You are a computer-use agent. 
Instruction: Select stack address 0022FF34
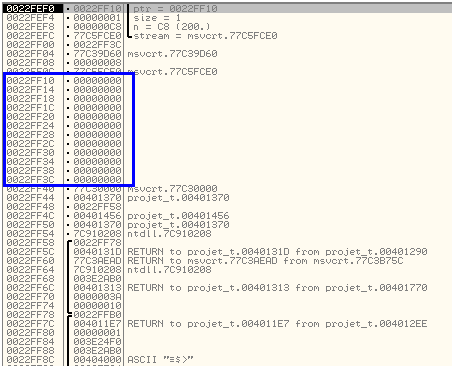point(30,161)
